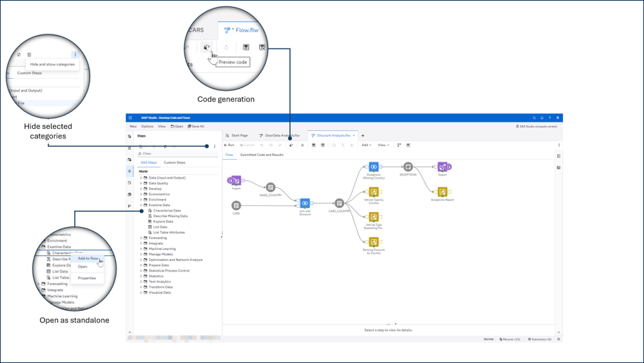
Task: Select the Import node in flow
Action: coord(236,181)
